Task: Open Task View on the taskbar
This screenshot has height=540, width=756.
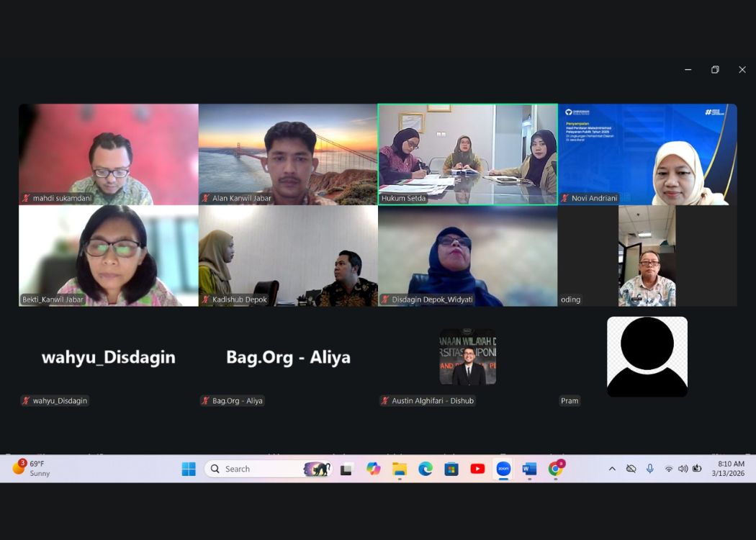Action: (346, 469)
